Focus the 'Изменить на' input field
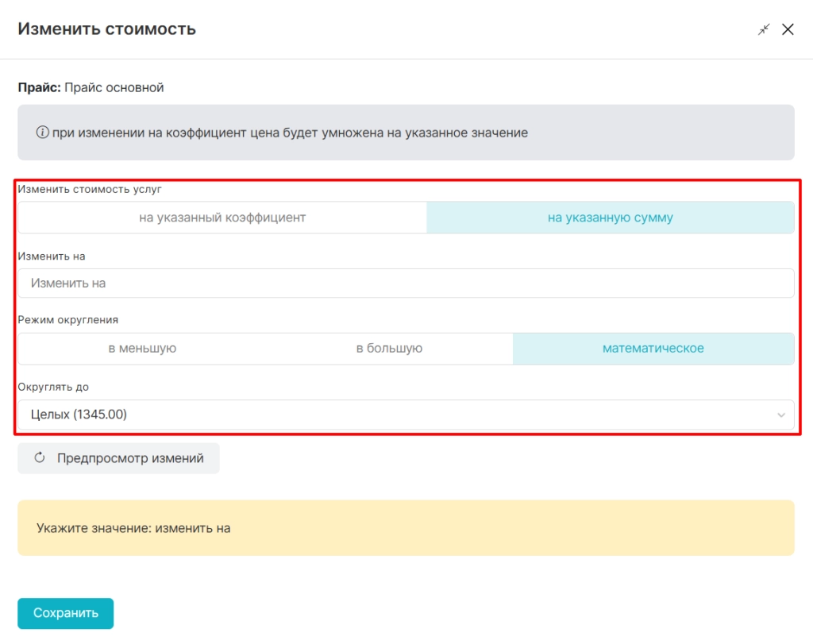The image size is (813, 644). [x=405, y=283]
